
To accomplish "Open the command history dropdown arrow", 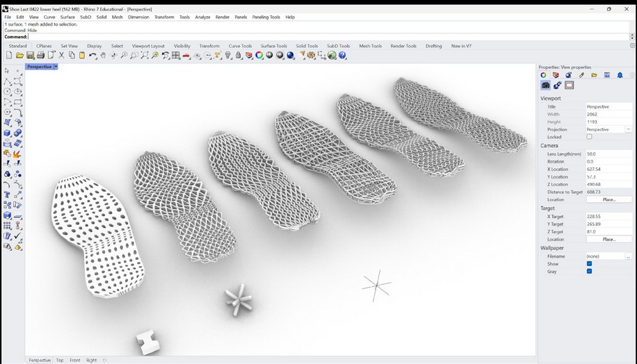I will (x=631, y=37).
